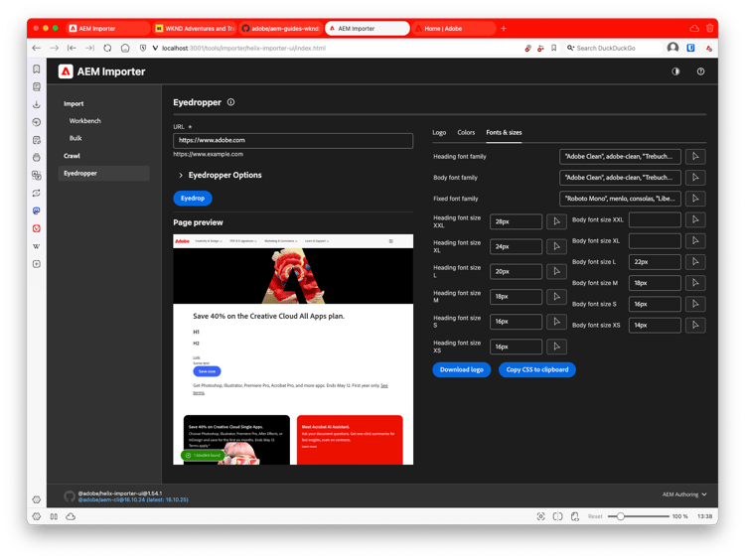Click picker icon beside Body font size M
745x560 pixels.
695,283
